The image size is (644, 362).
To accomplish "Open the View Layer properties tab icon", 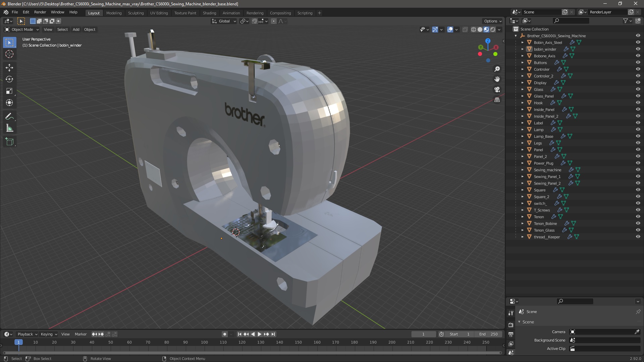I will coord(511,344).
